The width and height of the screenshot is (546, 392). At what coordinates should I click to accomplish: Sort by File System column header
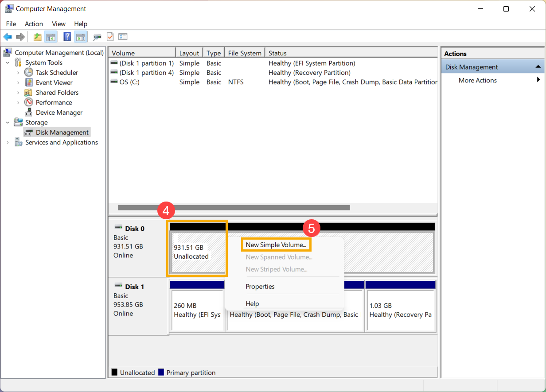[x=244, y=53]
